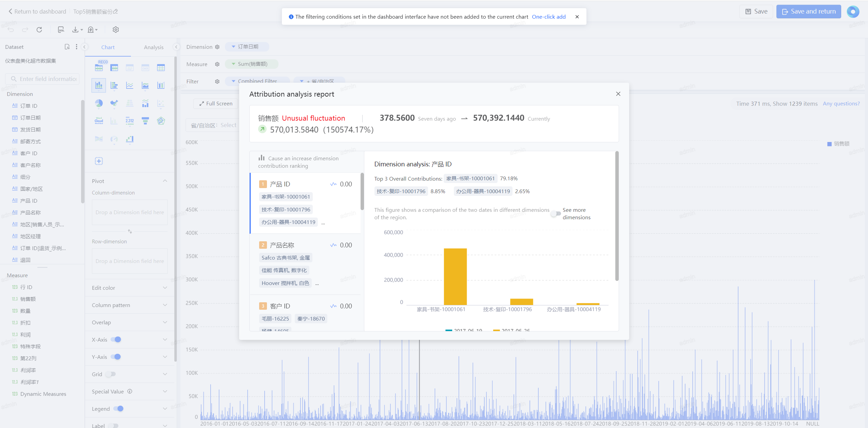Select the radar chart type
868x428 pixels.
click(x=161, y=121)
